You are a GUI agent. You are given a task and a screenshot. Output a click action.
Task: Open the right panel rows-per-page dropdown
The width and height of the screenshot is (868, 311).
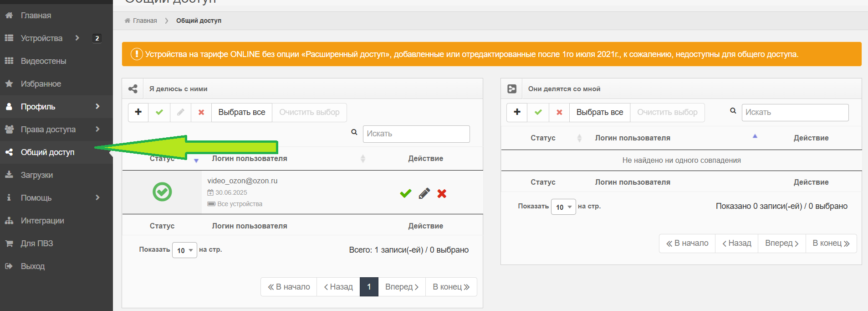point(563,207)
